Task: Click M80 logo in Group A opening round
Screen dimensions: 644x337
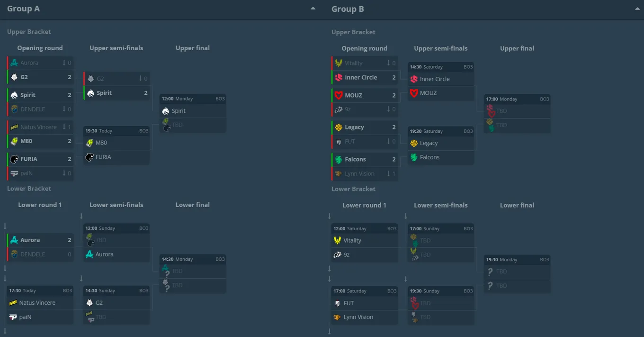Action: click(14, 141)
